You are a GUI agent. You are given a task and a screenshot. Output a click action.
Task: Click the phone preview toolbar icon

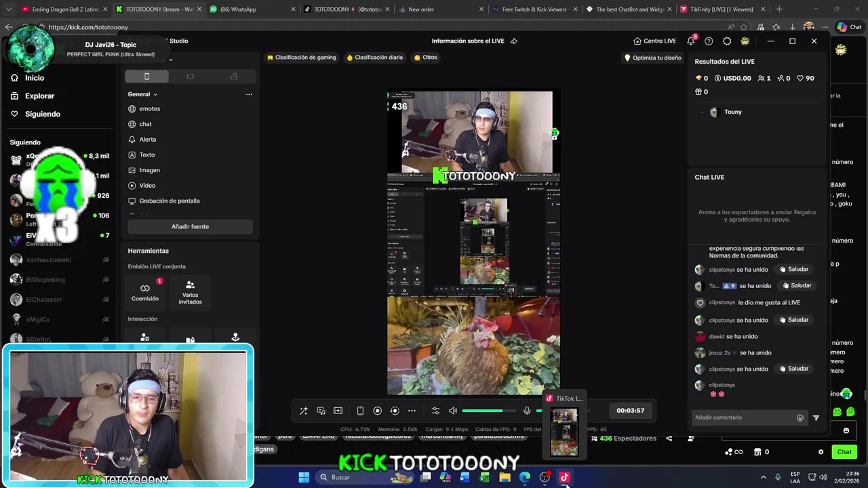click(360, 411)
